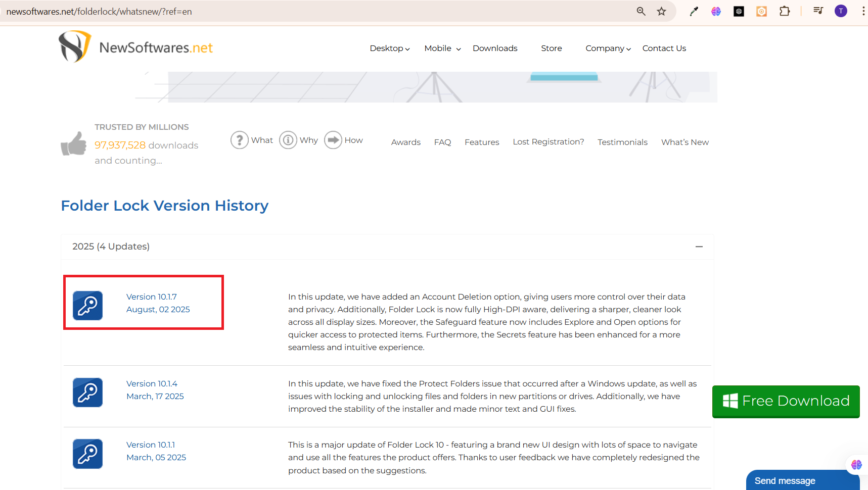This screenshot has height=490, width=868.
Task: Open the brain-shaped extension in the browser toolbar
Action: click(716, 11)
